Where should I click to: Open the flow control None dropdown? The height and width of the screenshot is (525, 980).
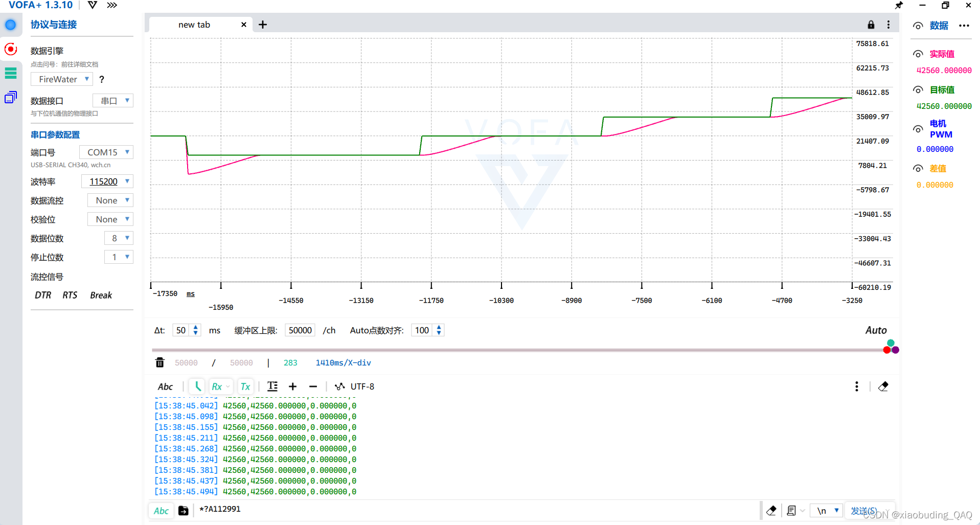(x=110, y=200)
